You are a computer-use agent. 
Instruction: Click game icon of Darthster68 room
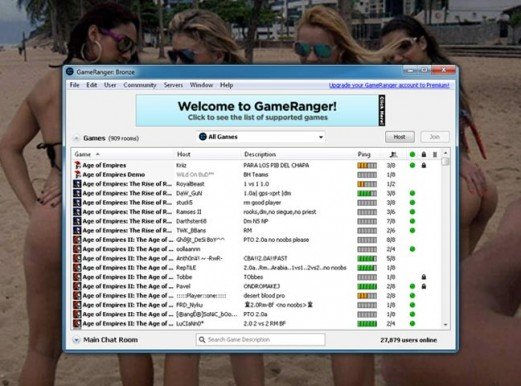point(77,221)
